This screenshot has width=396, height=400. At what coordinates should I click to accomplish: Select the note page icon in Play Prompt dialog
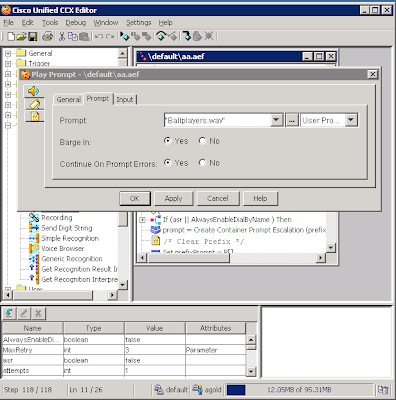tap(35, 116)
